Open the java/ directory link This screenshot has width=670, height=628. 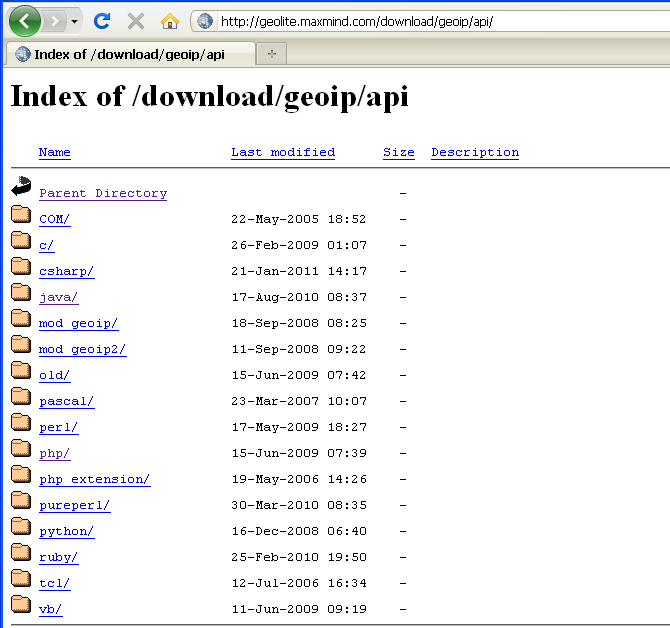(x=58, y=297)
